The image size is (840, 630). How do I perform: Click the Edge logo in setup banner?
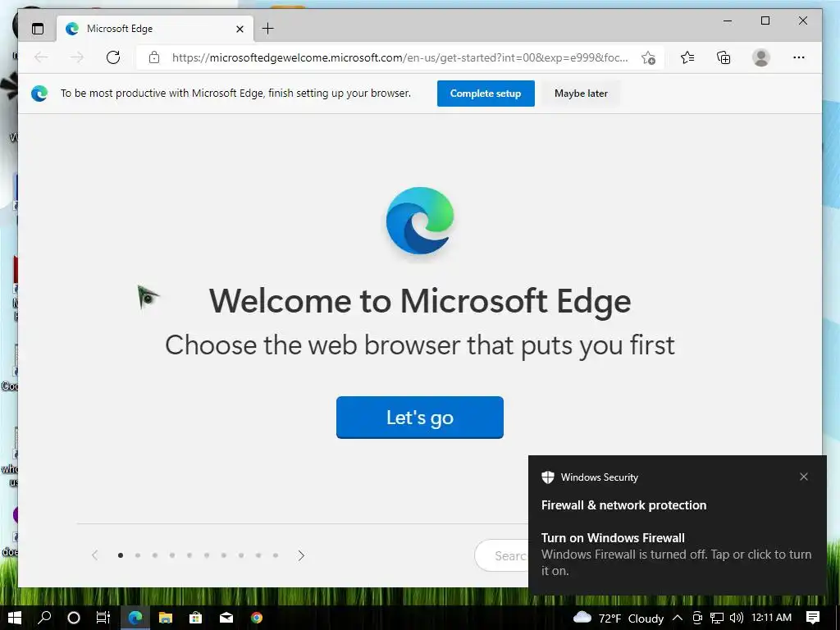tap(39, 94)
